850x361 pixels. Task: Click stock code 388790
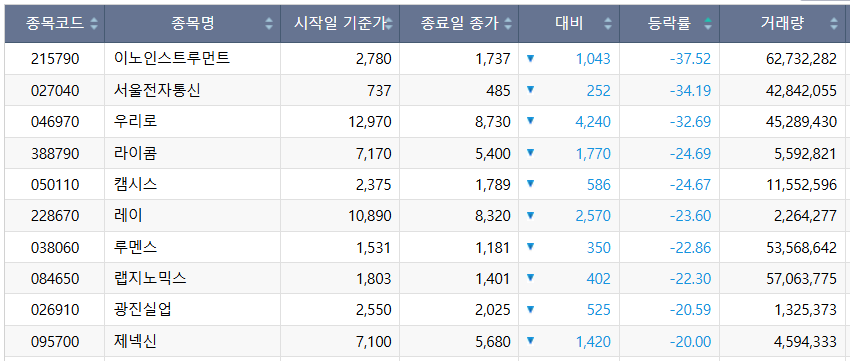[x=55, y=153]
